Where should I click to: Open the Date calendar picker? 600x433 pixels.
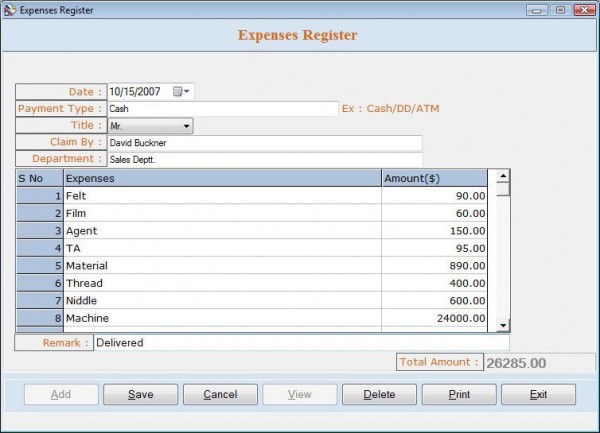[181, 91]
